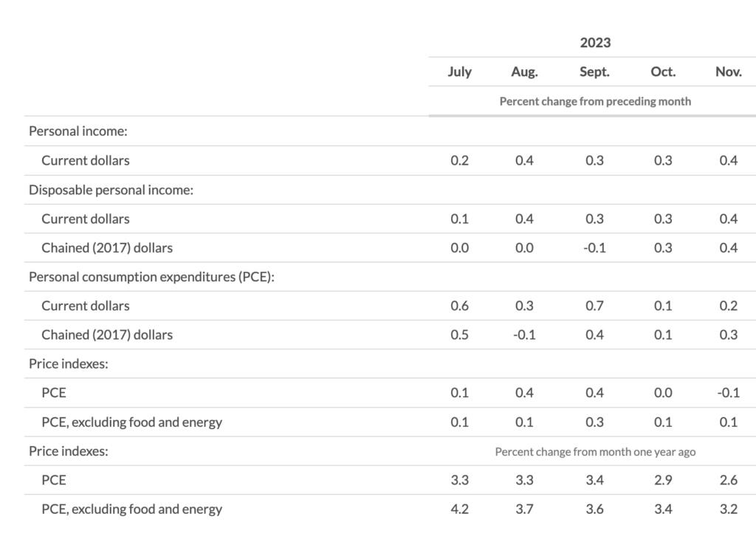This screenshot has width=756, height=539.
Task: Click September's PCE current dollars value 0.7
Action: (594, 306)
